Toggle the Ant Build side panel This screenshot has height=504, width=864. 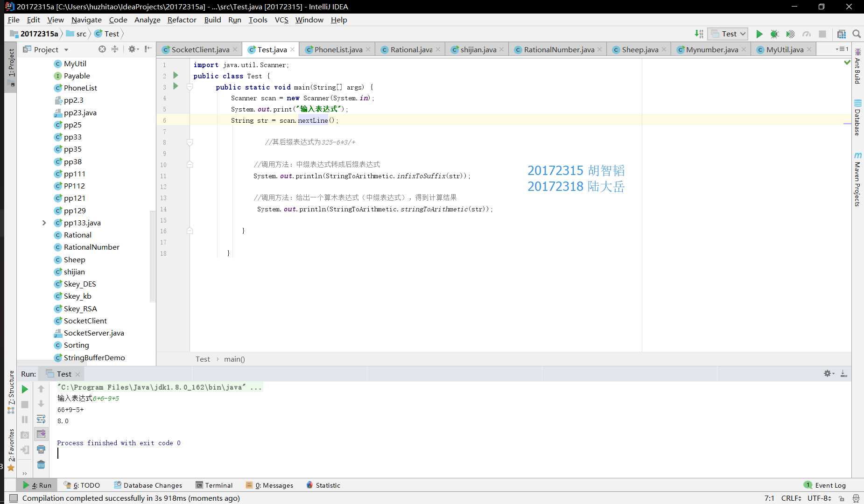[x=857, y=66]
